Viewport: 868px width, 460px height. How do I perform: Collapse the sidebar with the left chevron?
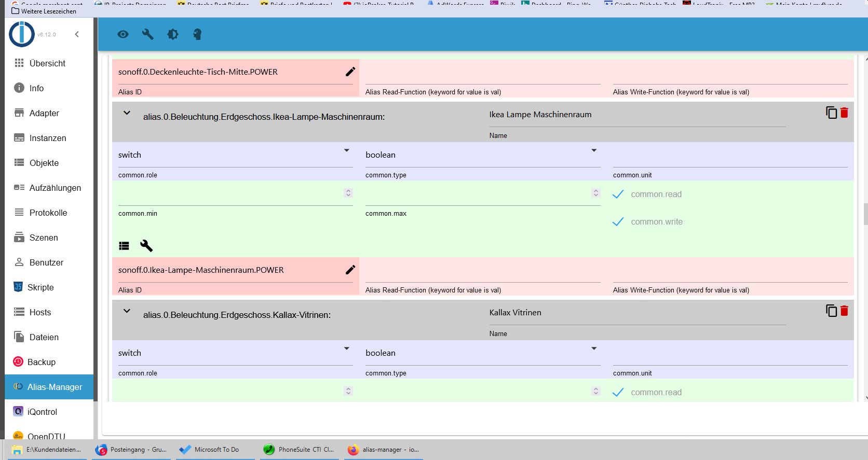tap(77, 34)
